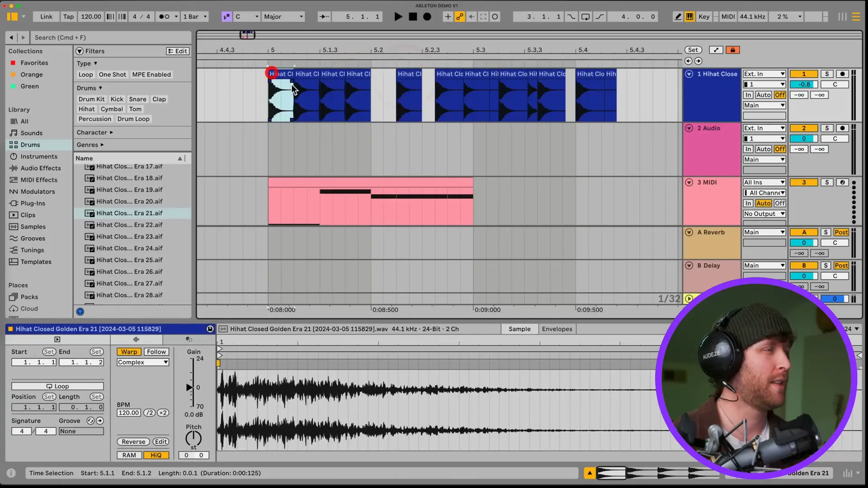The height and width of the screenshot is (488, 868).
Task: Click the browser Search field
Action: click(x=111, y=38)
